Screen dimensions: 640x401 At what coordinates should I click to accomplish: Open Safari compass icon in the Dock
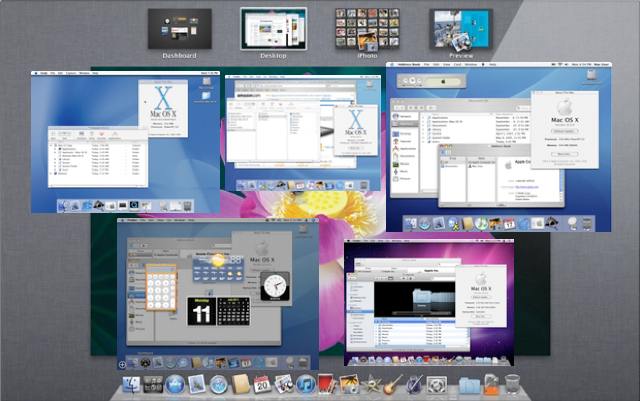click(218, 385)
